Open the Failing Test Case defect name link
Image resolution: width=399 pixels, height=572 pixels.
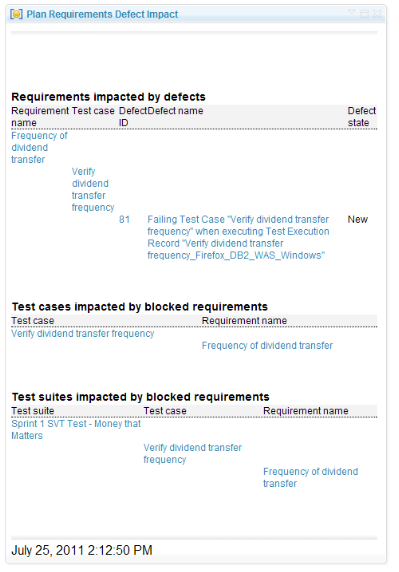tap(238, 237)
